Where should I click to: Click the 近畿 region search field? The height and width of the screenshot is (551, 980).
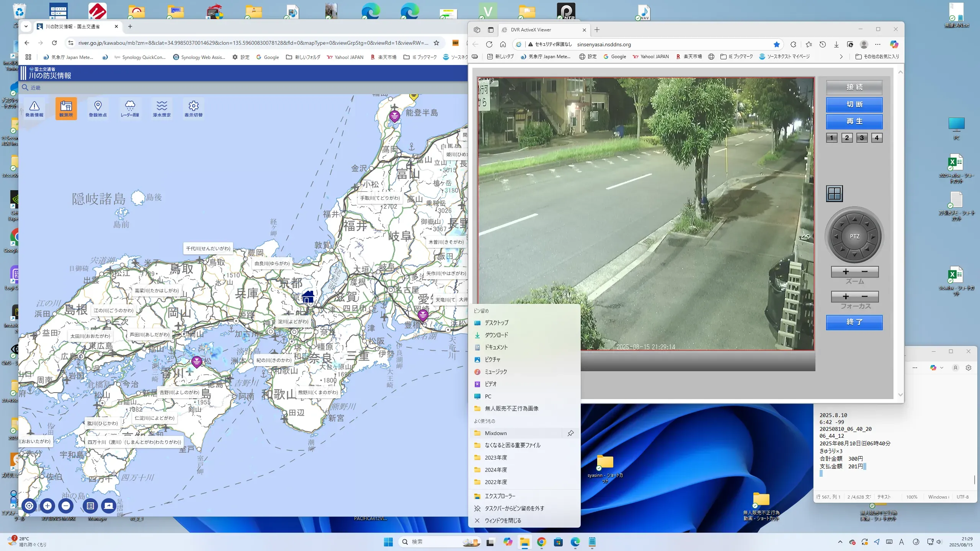[x=36, y=88]
